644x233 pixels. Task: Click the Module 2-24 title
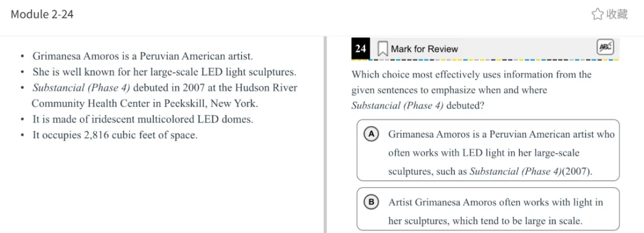(x=42, y=14)
